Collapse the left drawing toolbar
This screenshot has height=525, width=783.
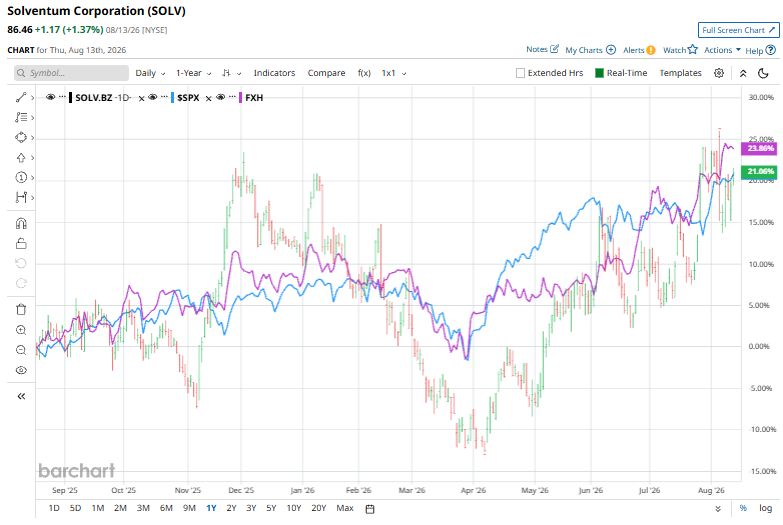[21, 396]
